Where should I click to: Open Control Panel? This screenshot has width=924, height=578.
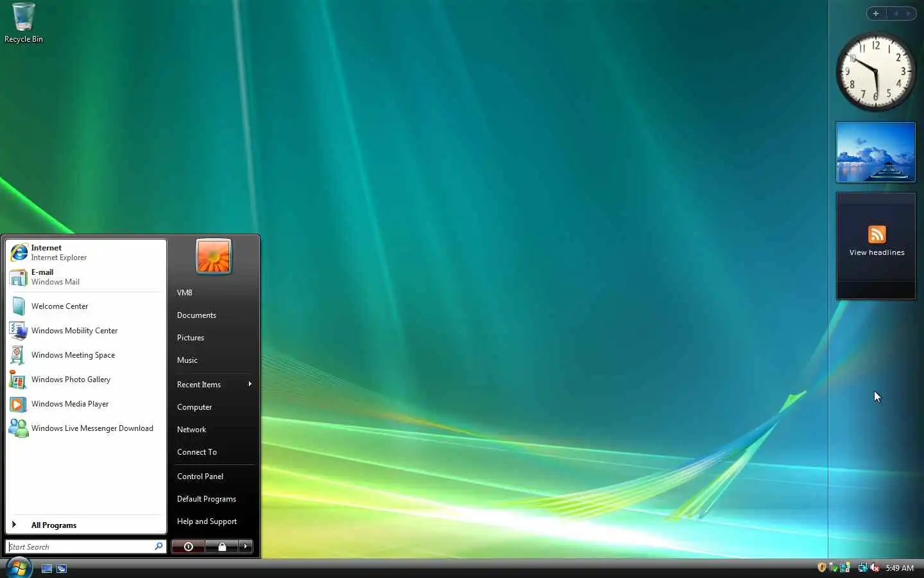coord(214,477)
